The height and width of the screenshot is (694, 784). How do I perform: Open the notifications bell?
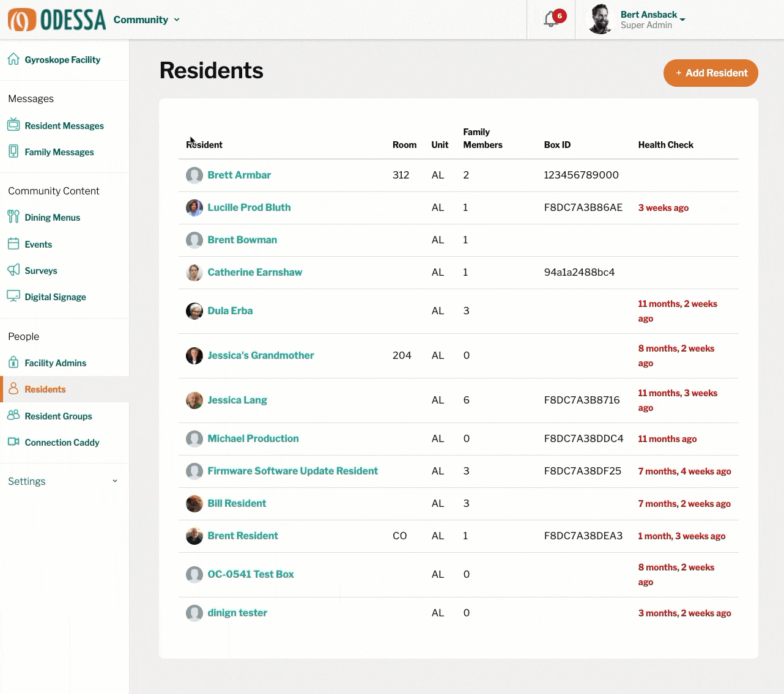click(x=552, y=19)
